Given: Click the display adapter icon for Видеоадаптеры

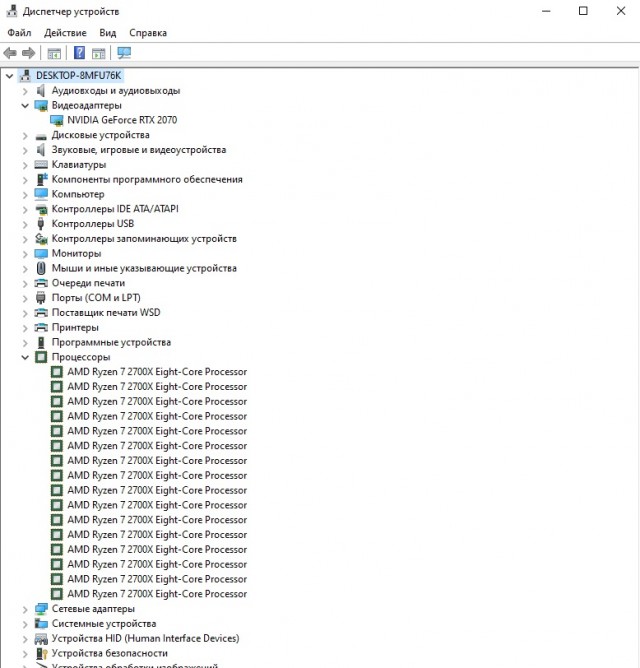Looking at the screenshot, I should 41,105.
